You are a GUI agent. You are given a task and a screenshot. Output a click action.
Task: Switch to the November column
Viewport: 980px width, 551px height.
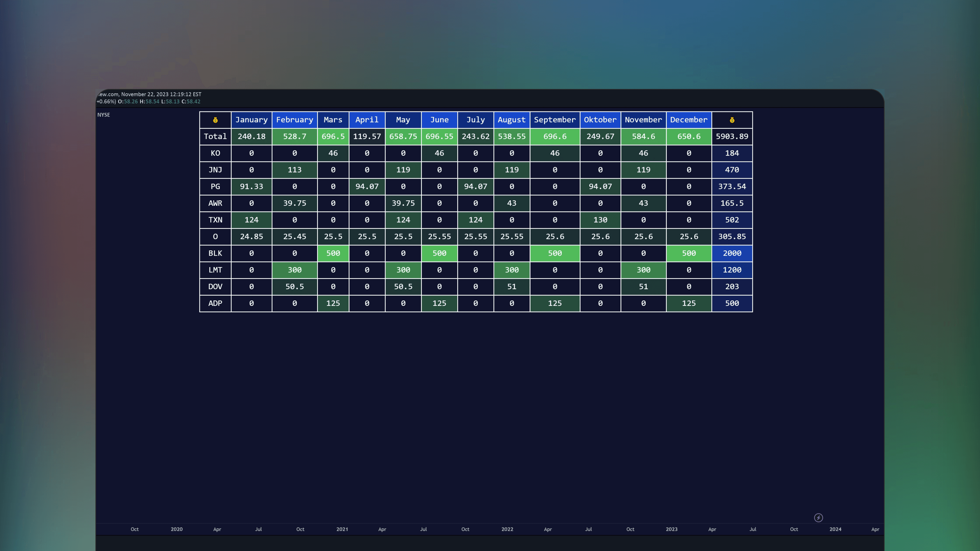(643, 120)
